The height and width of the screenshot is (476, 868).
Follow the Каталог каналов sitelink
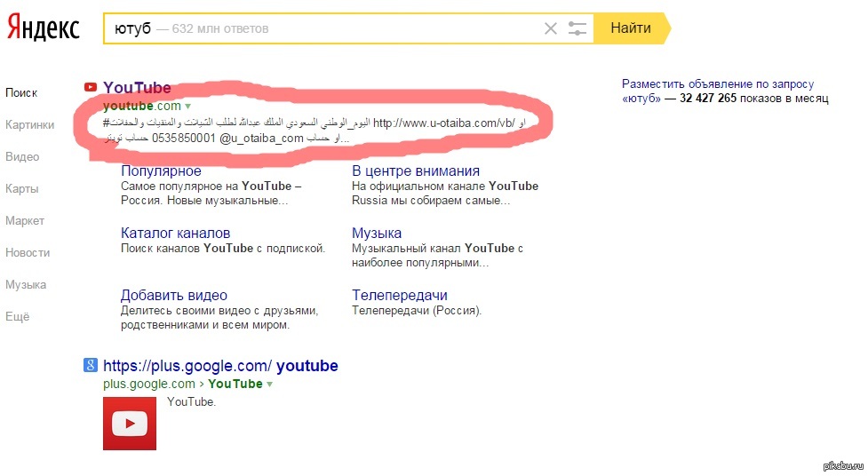point(176,233)
